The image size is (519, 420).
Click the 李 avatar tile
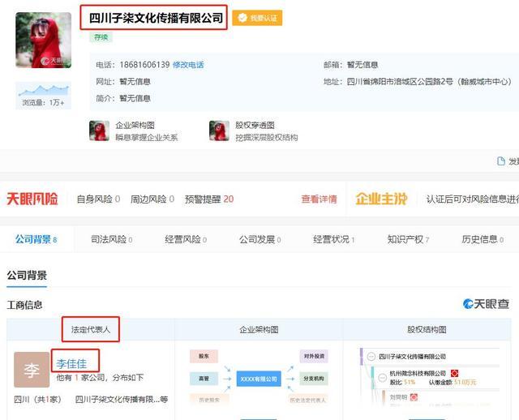(x=32, y=370)
